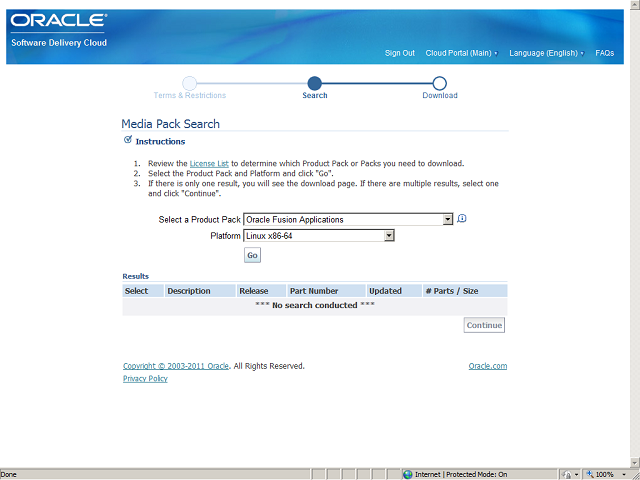Click the scroll down arrow of page scrollbar

634,463
